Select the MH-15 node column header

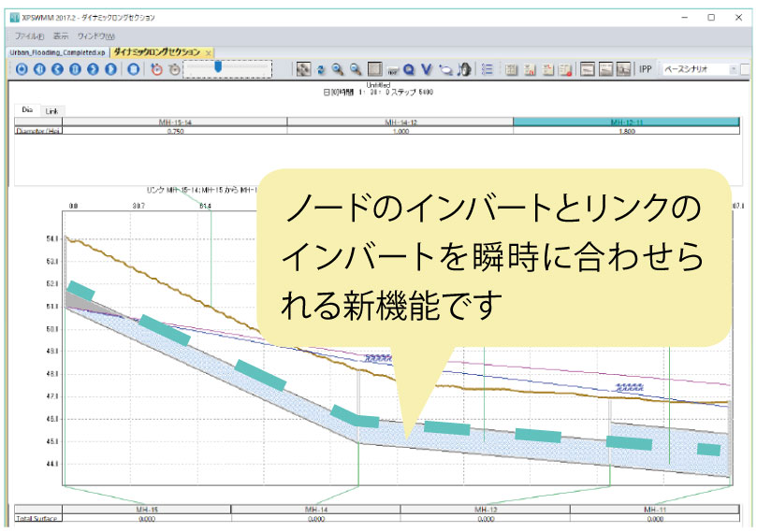click(x=147, y=510)
